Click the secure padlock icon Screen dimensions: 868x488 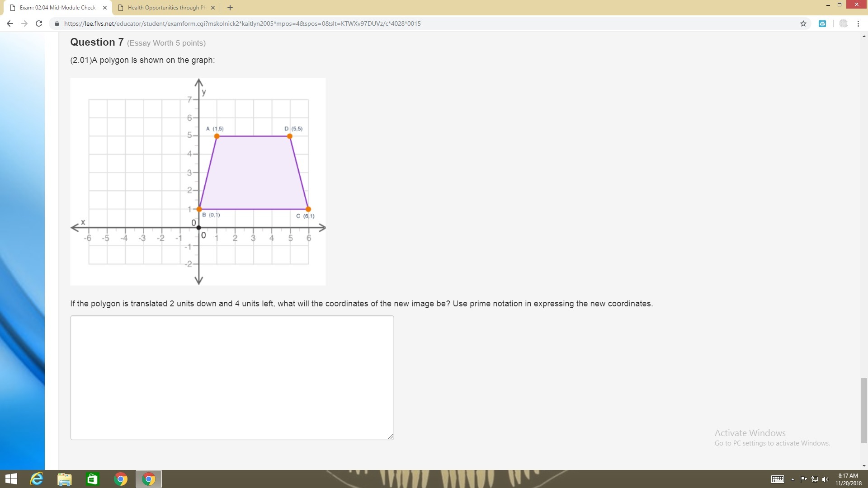[x=57, y=23]
